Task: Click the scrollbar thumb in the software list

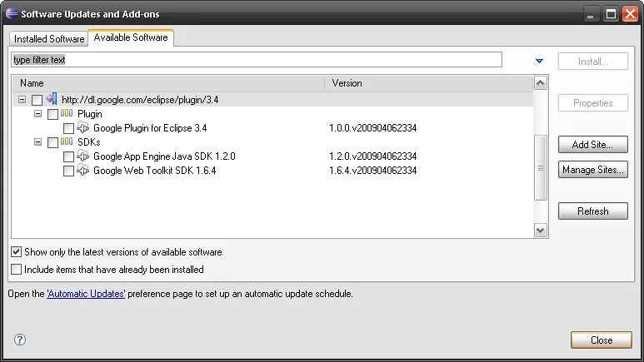Action: point(540,167)
